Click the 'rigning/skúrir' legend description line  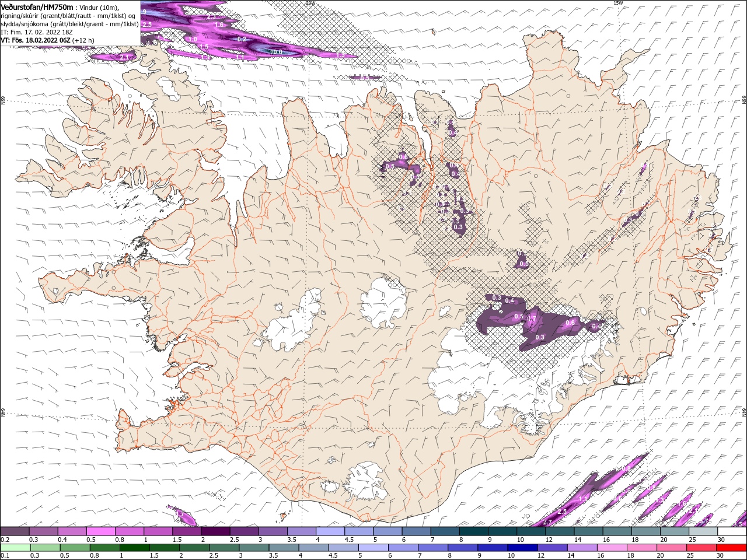point(68,16)
